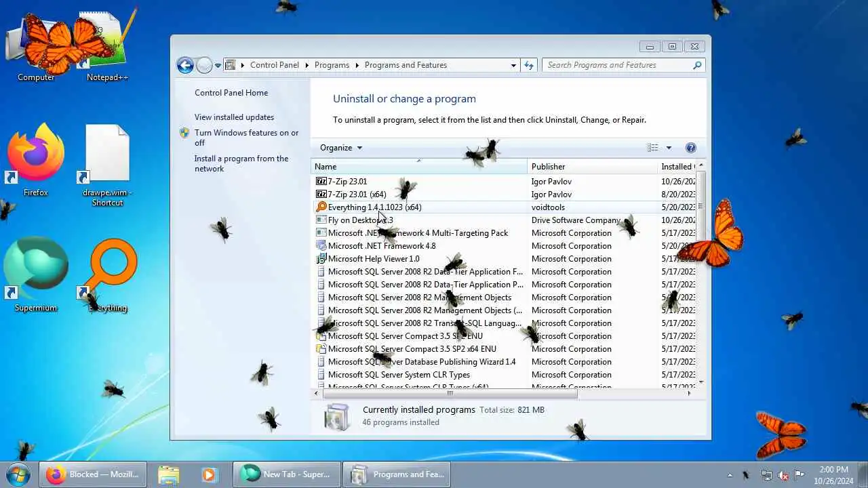Viewport: 868px width, 488px height.
Task: Open Windows Explorer from the taskbar
Action: click(x=169, y=474)
